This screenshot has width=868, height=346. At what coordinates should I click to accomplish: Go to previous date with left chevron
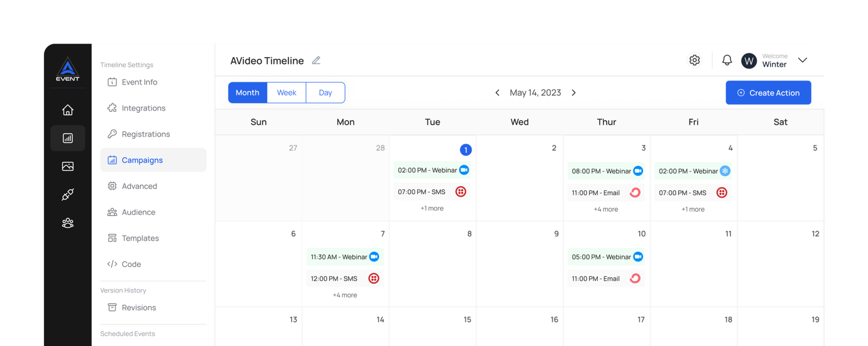[x=497, y=93]
